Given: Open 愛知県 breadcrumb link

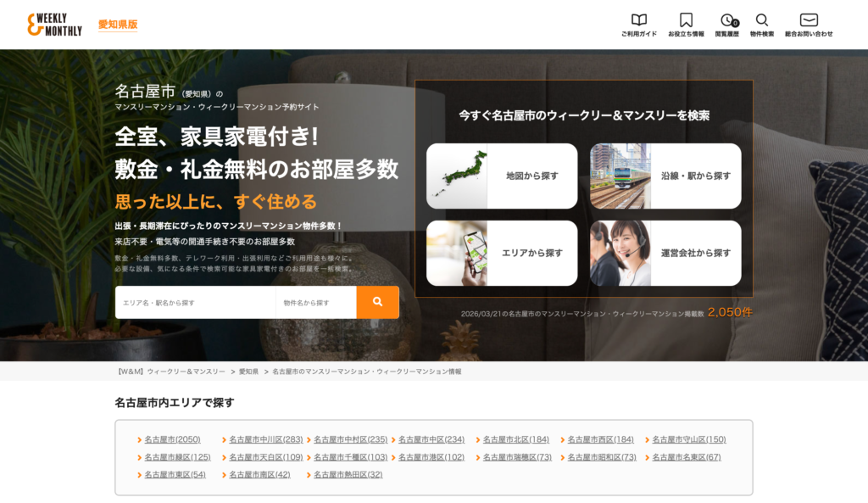Looking at the screenshot, I should click(249, 371).
